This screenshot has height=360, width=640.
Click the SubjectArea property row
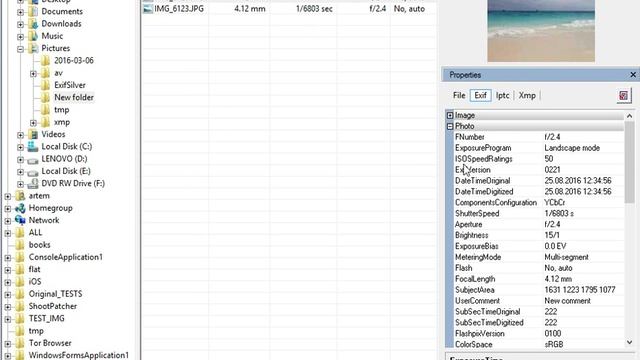[x=539, y=290]
